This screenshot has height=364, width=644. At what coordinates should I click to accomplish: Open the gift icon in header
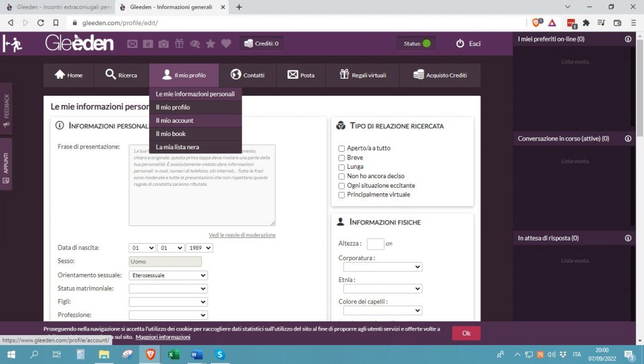point(179,43)
